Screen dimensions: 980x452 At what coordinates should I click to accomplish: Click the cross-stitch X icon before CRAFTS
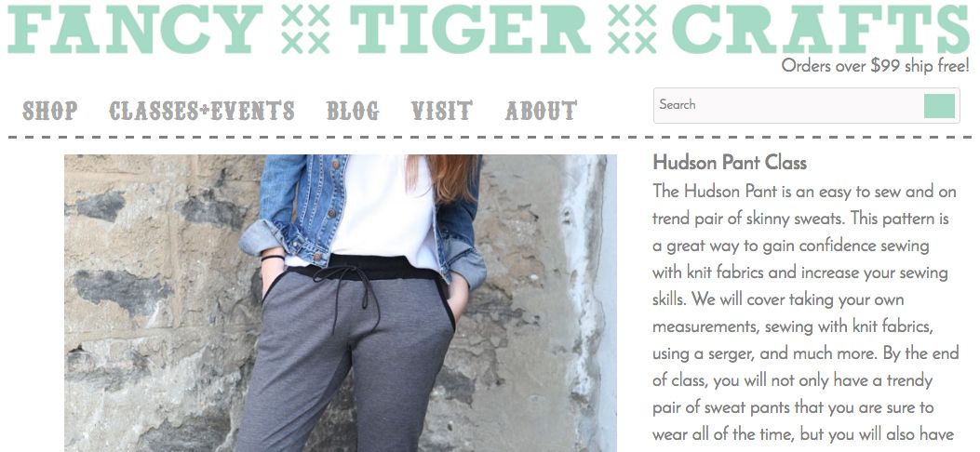coord(632,29)
